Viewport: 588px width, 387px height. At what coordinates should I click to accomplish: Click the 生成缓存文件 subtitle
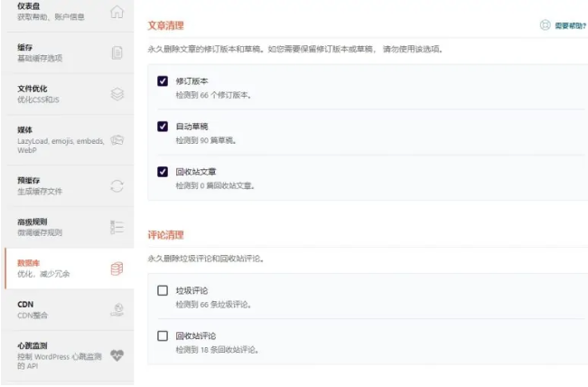pyautogui.click(x=40, y=192)
